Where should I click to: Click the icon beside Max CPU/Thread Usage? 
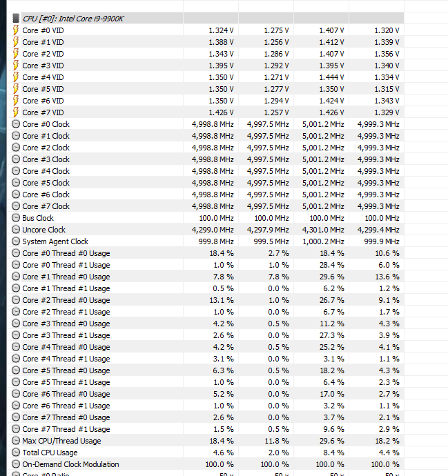click(x=16, y=441)
